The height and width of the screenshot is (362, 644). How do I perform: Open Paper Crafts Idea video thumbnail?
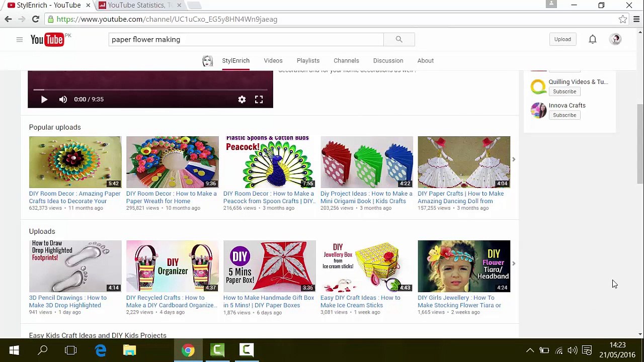75,162
